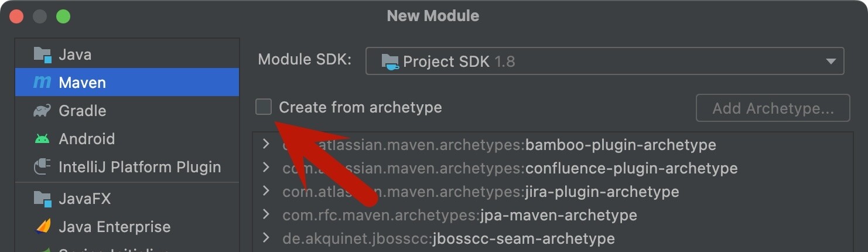
Task: Click the Android robot icon
Action: point(42,139)
